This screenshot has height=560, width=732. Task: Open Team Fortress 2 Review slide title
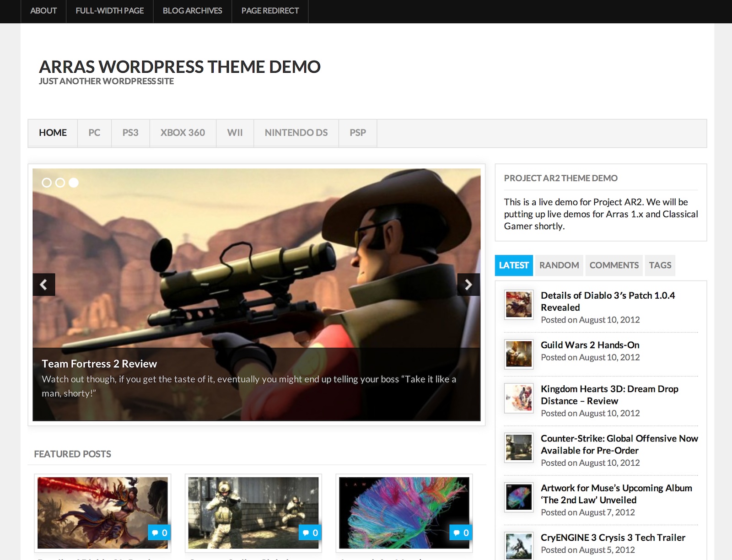(x=99, y=364)
